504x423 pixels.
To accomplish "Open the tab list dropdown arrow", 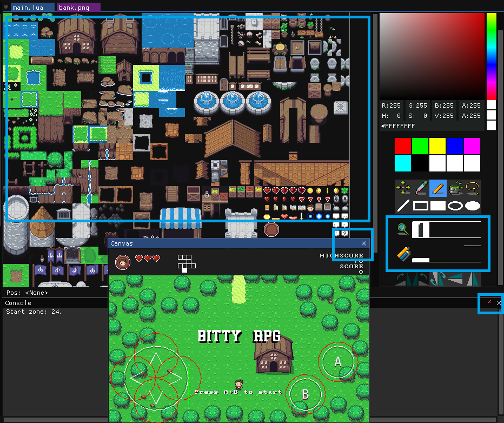I will (x=6, y=7).
